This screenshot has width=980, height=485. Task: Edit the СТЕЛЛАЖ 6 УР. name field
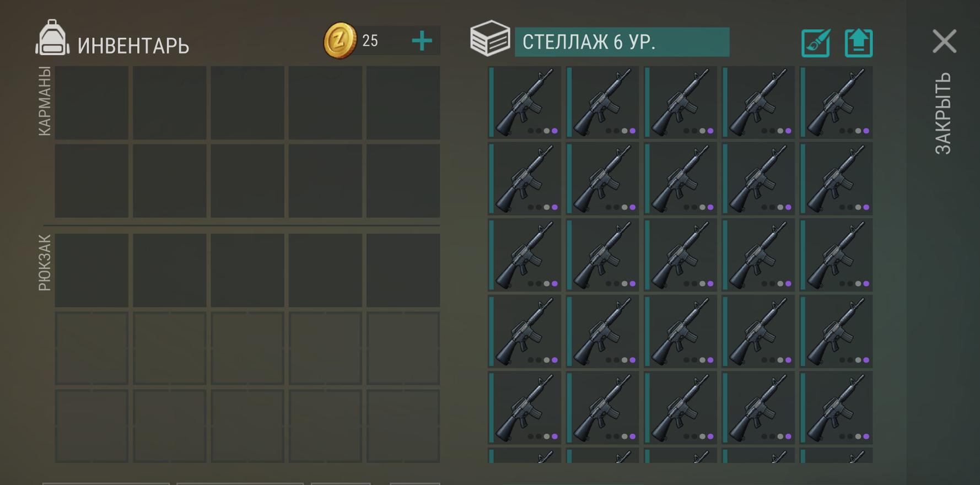coord(622,42)
